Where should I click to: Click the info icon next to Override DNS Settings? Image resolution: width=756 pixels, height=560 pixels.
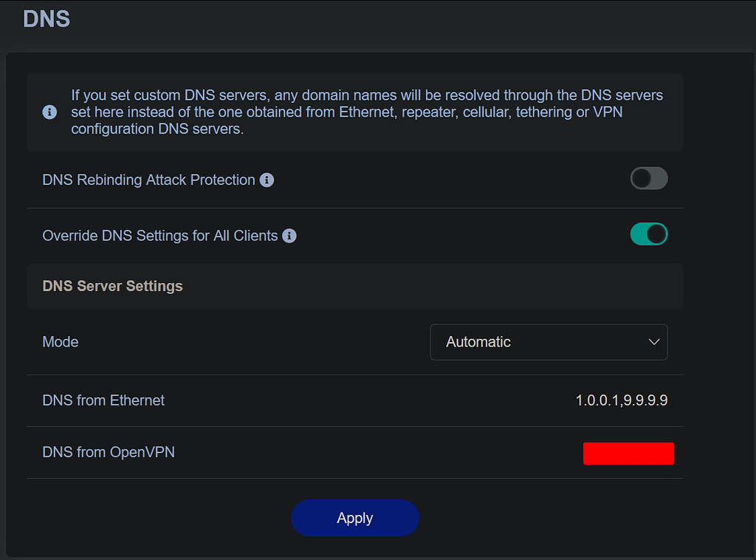tap(289, 236)
